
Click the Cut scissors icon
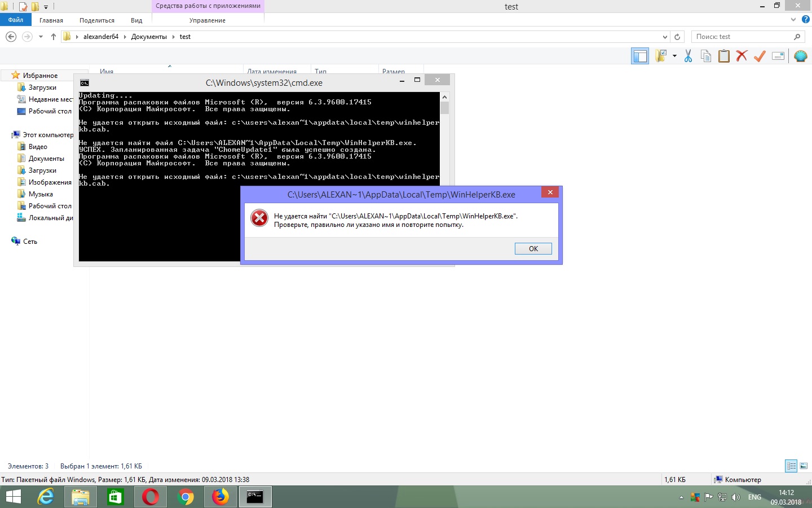click(x=688, y=56)
